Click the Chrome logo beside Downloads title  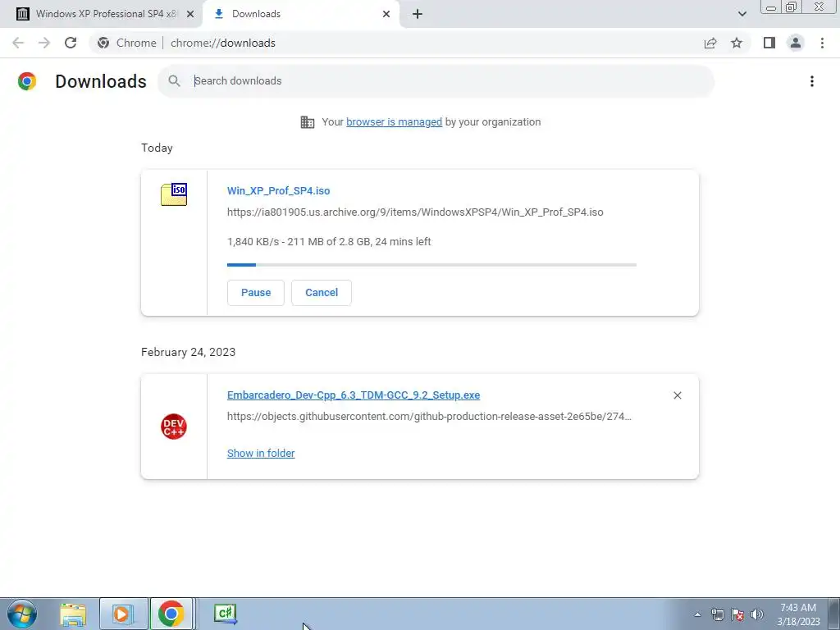tap(27, 81)
